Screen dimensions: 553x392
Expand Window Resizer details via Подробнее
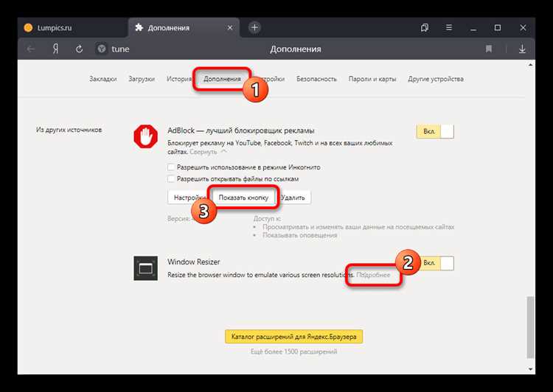click(x=373, y=275)
